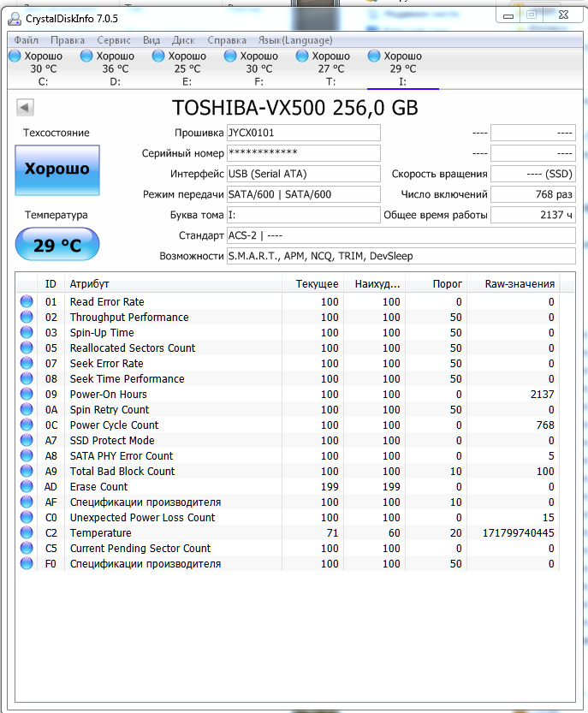This screenshot has width=588, height=713.
Task: Click the CrystalDiskInfo title bar icon
Action: pyautogui.click(x=15, y=19)
